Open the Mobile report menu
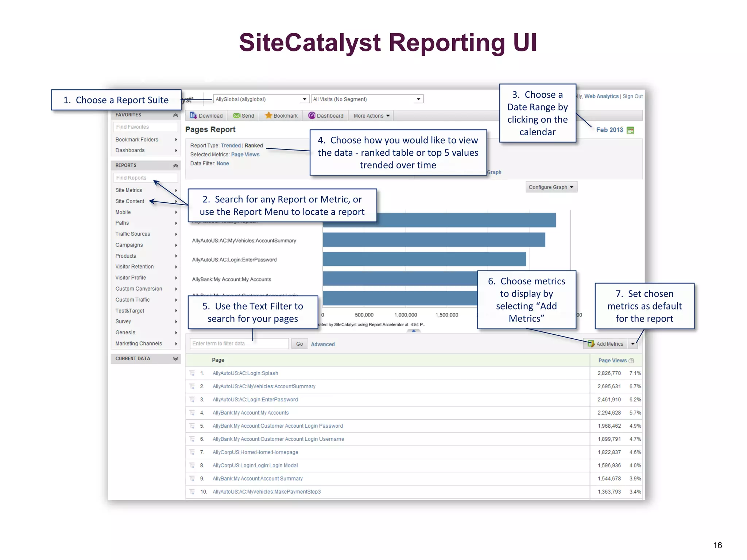This screenshot has height=560, width=747. pyautogui.click(x=146, y=212)
